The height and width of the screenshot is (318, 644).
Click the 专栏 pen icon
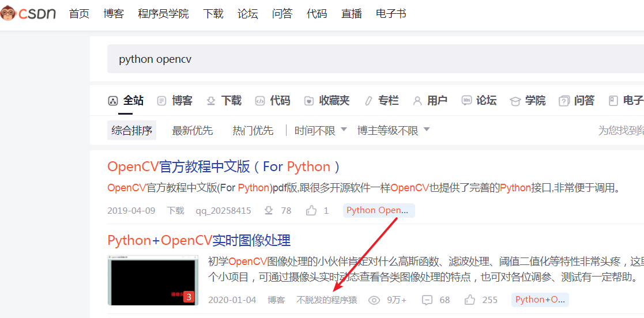coord(368,101)
